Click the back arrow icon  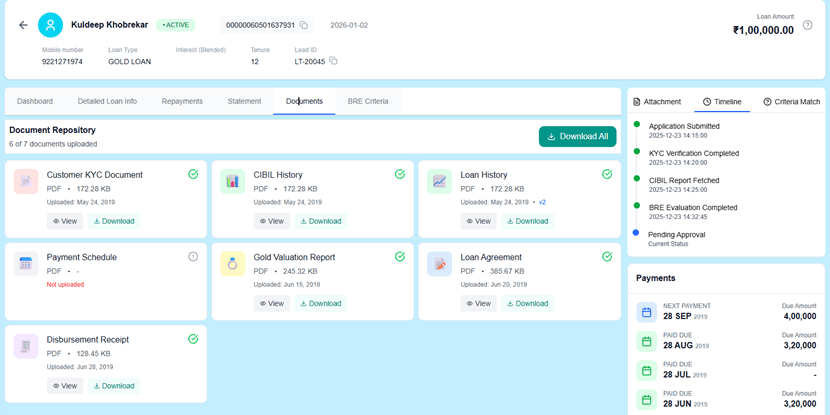tap(23, 25)
